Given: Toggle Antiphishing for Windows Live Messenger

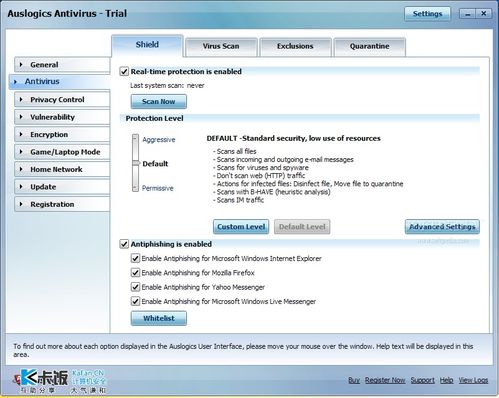Looking at the screenshot, I should (135, 301).
